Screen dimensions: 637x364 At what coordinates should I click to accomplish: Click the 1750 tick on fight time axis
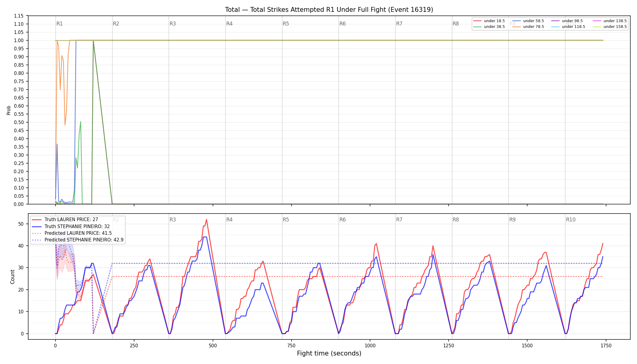click(606, 345)
